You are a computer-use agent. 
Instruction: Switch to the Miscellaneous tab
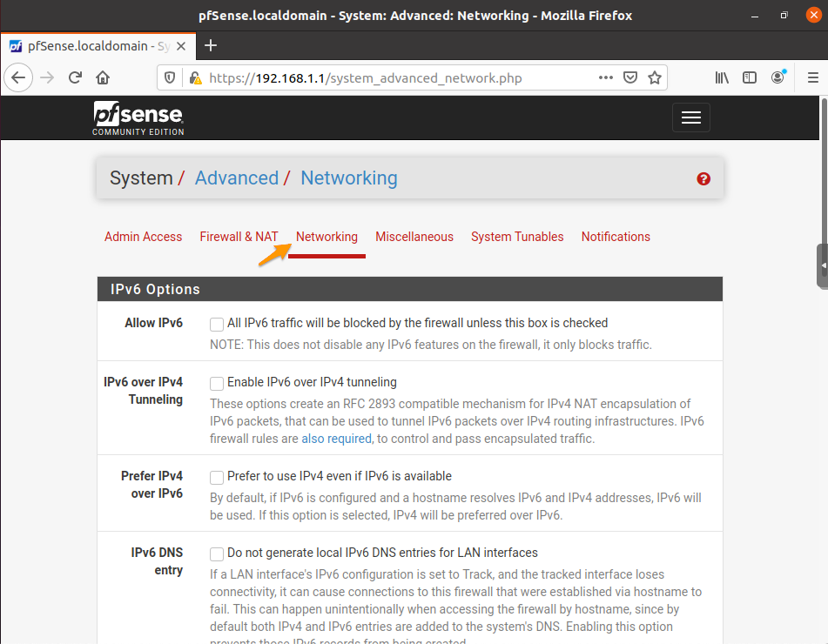click(414, 237)
